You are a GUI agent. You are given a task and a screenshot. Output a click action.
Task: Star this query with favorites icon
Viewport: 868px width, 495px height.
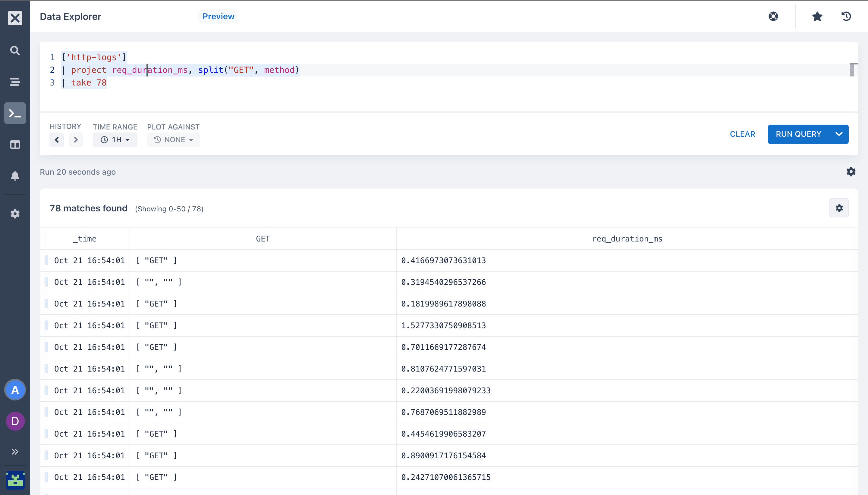click(817, 16)
